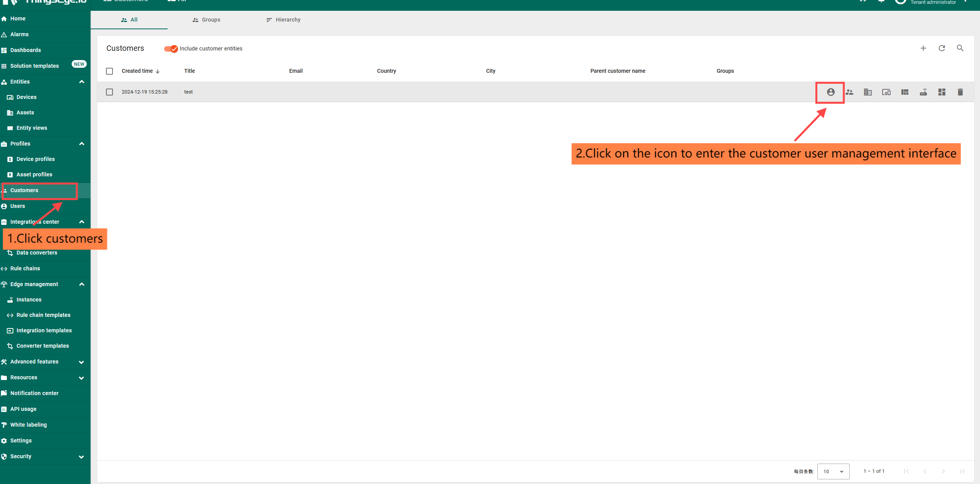Check the select-all header checkbox
Viewport: 980px width, 484px height.
109,71
